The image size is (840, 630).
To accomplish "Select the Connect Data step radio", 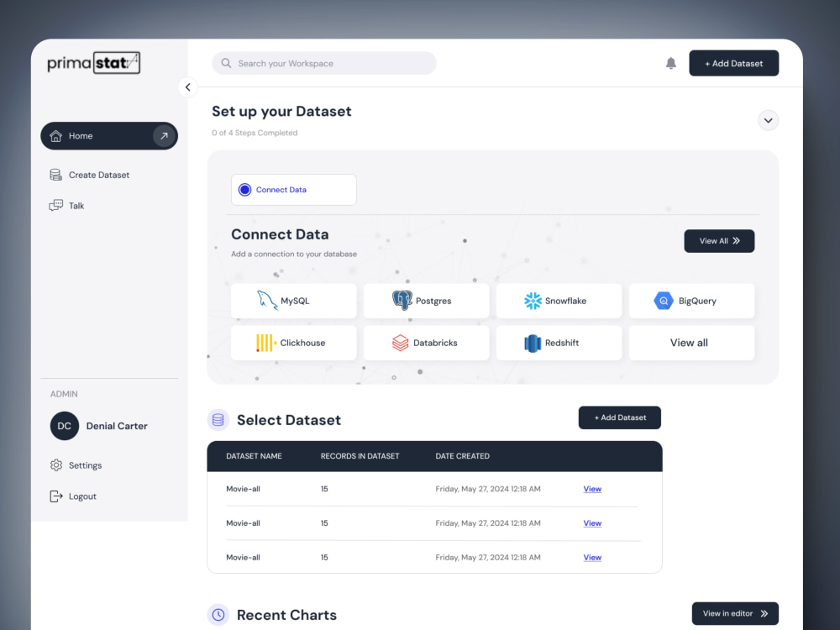I will click(x=244, y=190).
